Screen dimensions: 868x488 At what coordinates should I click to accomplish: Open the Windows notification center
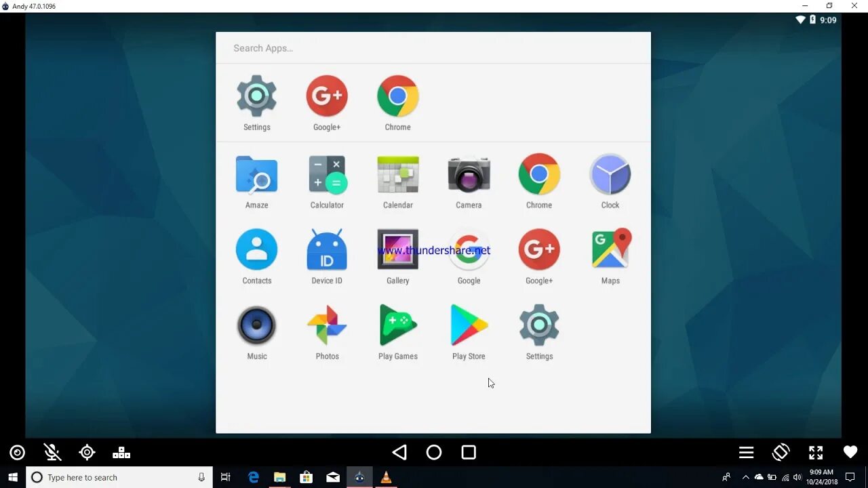[x=850, y=477]
